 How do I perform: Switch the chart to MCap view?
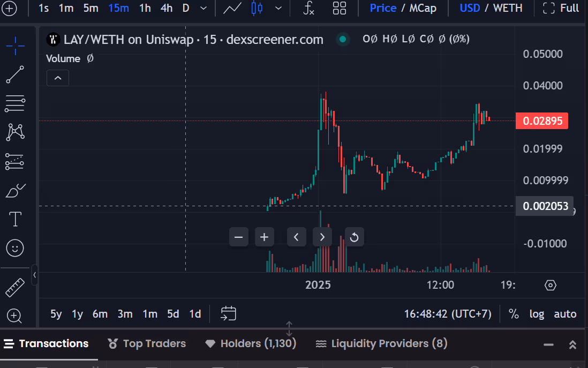click(423, 8)
